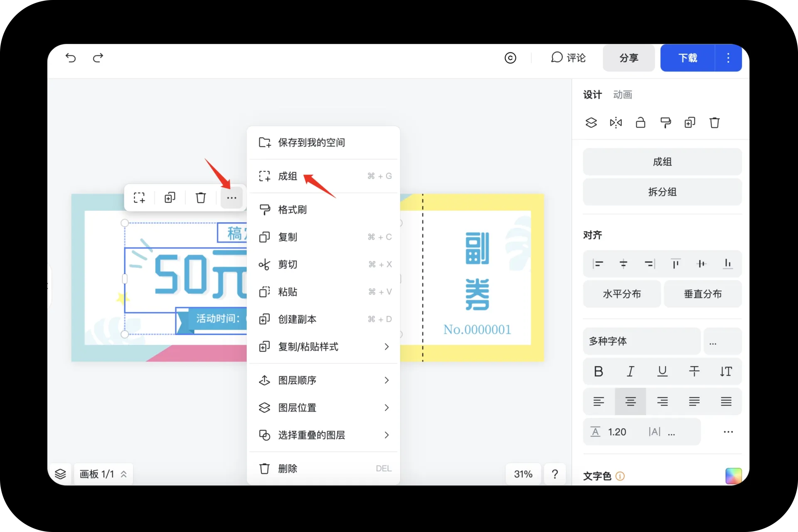Toggle underline text formatting
Screen dimensions: 798x532
663,371
